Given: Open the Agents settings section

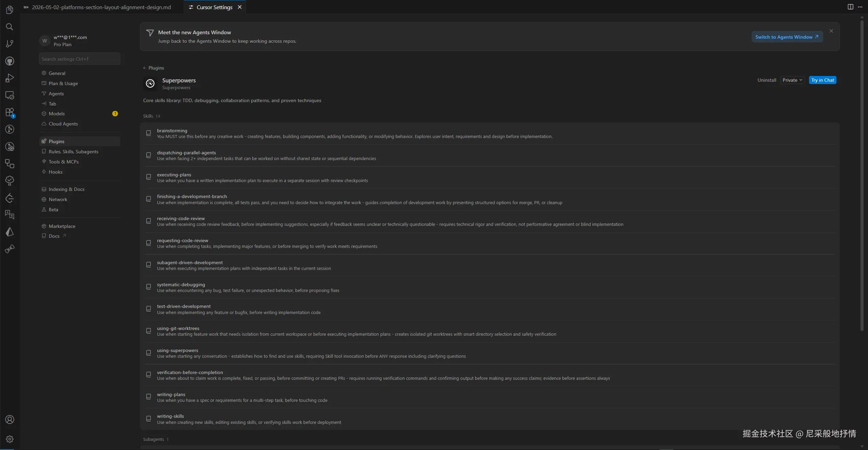Looking at the screenshot, I should point(80,94).
